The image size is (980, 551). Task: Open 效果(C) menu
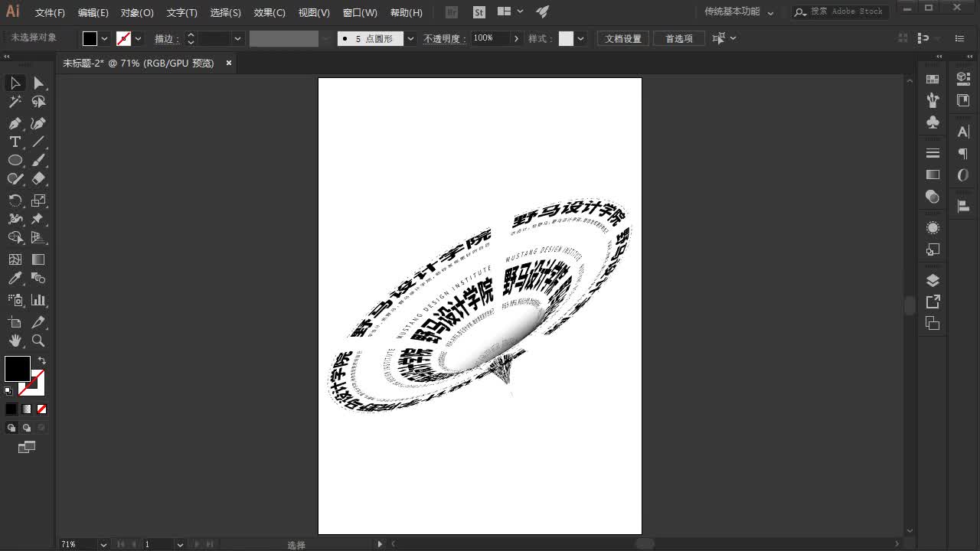269,13
